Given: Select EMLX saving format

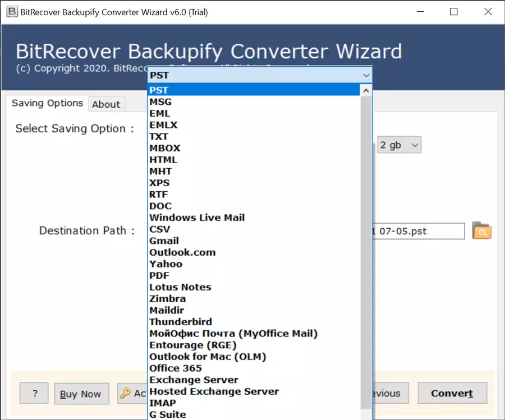Looking at the screenshot, I should (x=254, y=125).
